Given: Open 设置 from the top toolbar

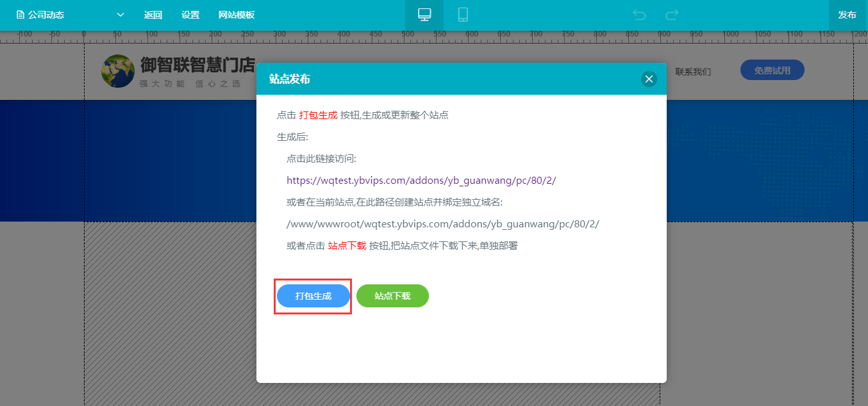Looking at the screenshot, I should [190, 15].
